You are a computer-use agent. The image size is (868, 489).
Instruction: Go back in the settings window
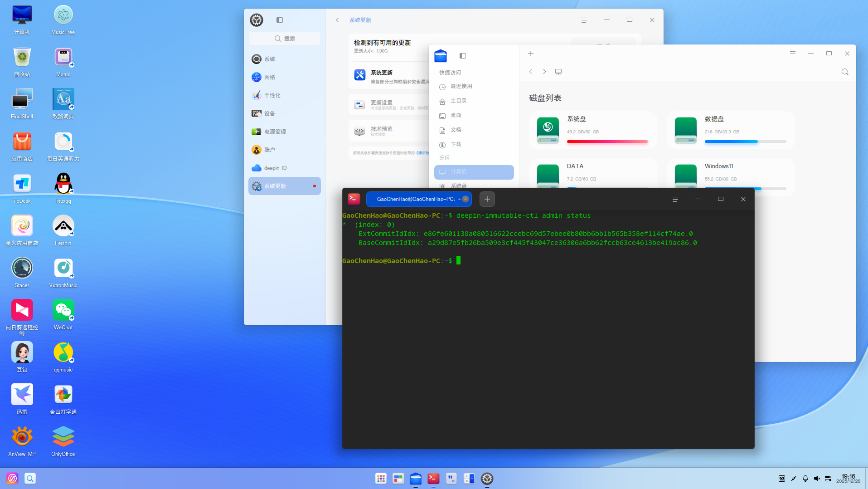[x=337, y=20]
